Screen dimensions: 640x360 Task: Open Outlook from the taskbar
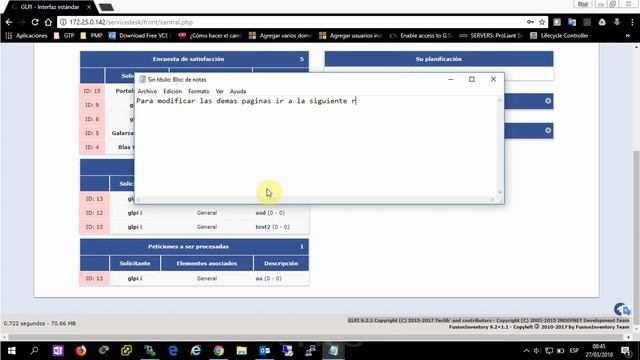(x=264, y=351)
